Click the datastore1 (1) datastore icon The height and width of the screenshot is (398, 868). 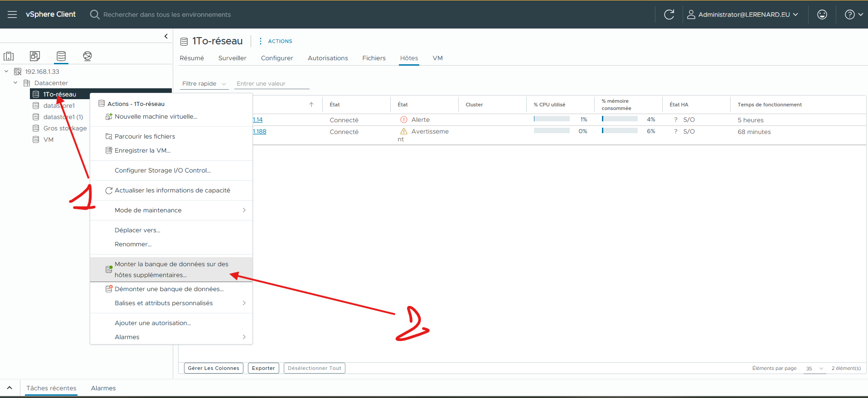36,117
